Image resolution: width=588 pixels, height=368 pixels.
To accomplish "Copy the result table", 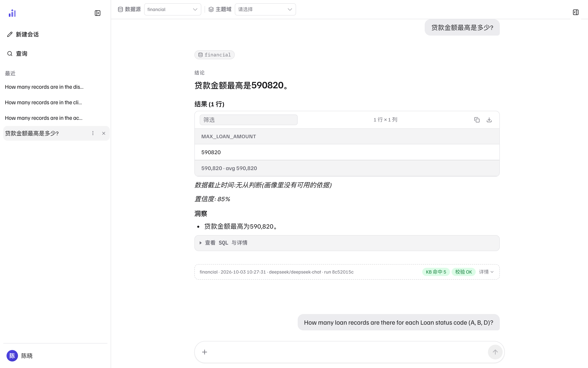I will tap(477, 120).
